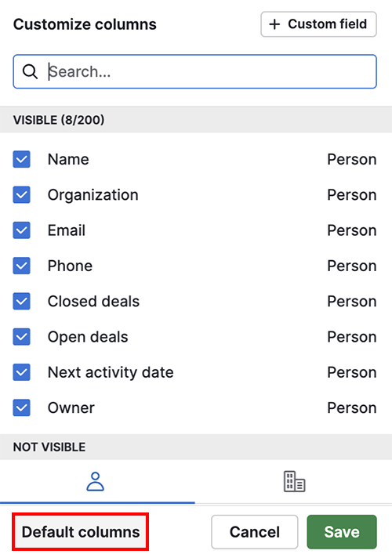Uncheck the Organization column checkbox
This screenshot has width=392, height=554.
(22, 194)
